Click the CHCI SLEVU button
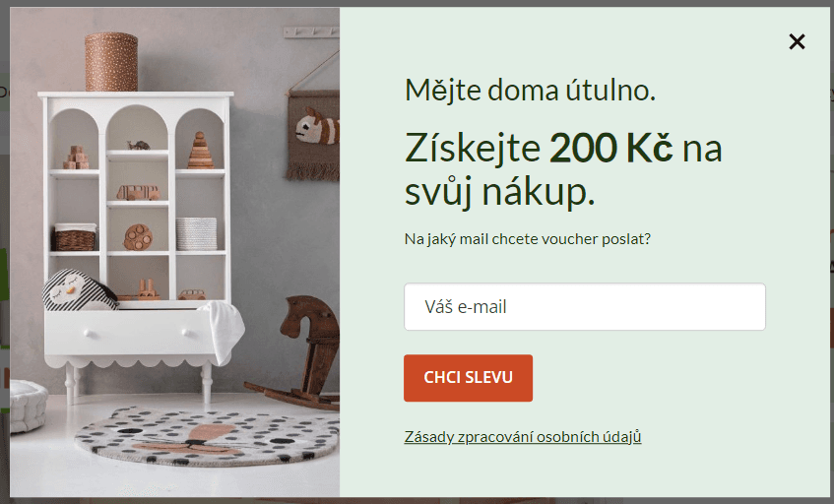 point(468,378)
